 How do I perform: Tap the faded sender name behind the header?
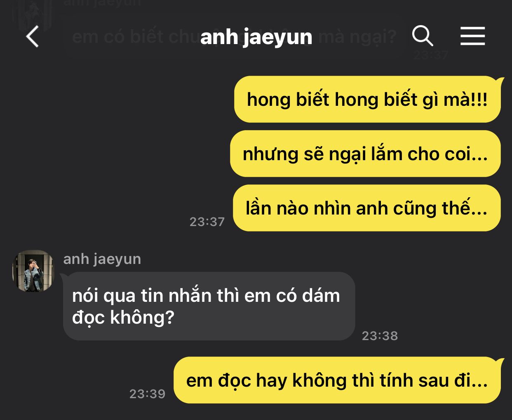pyautogui.click(x=102, y=3)
